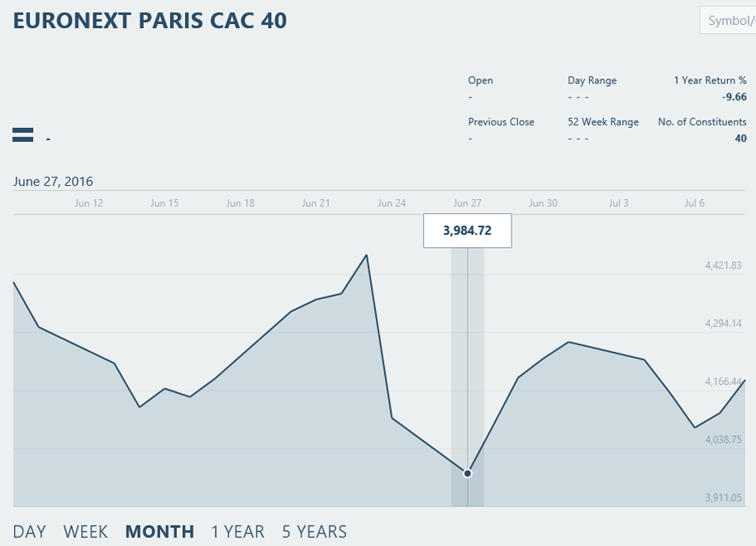Select Jun 21 on the date axis
This screenshot has width=756, height=546.
pyautogui.click(x=316, y=203)
